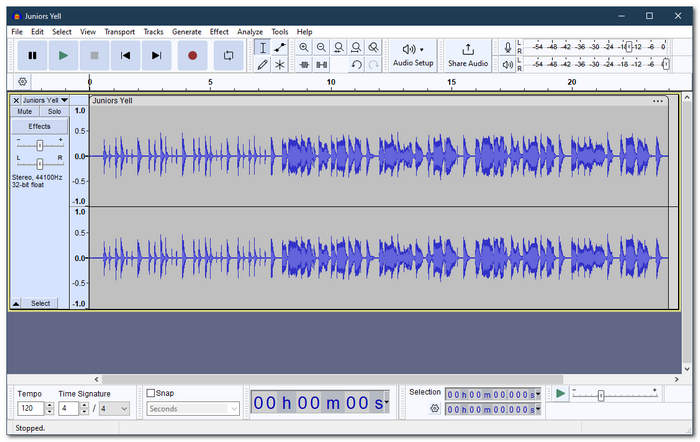This screenshot has height=442, width=700.
Task: Click Trim audio outside selection icon
Action: (304, 65)
